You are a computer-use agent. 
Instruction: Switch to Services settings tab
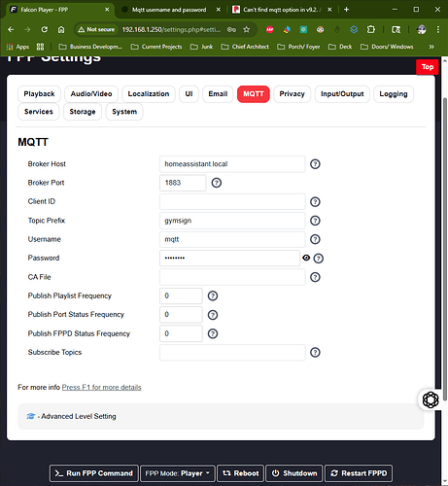[39, 112]
